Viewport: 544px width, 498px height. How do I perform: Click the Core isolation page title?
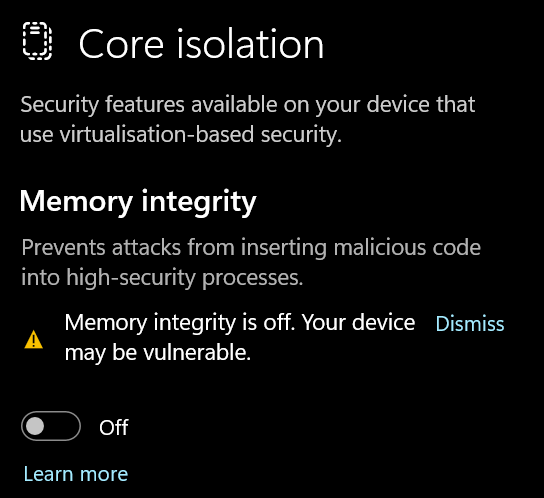point(201,44)
